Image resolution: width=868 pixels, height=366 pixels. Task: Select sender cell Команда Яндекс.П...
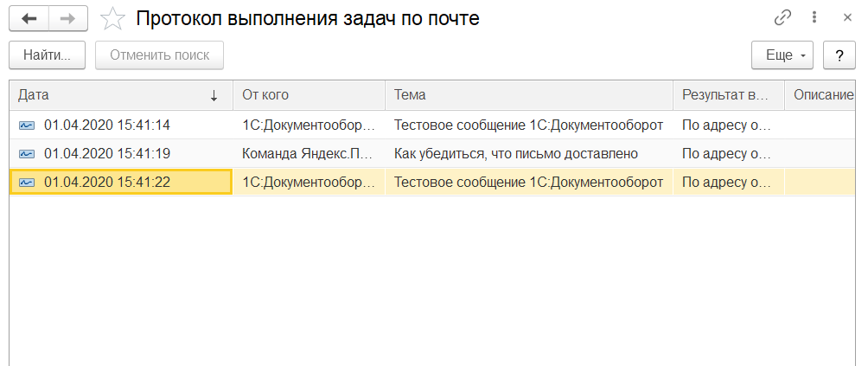(x=308, y=154)
